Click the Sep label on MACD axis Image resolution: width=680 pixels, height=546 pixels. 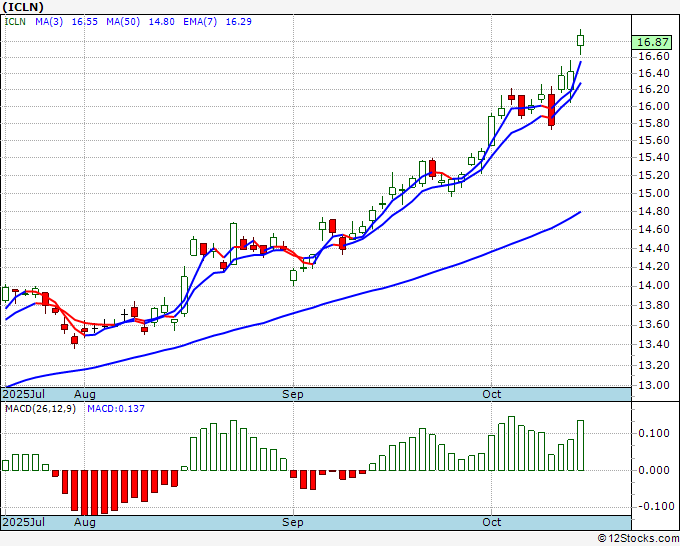(x=293, y=522)
